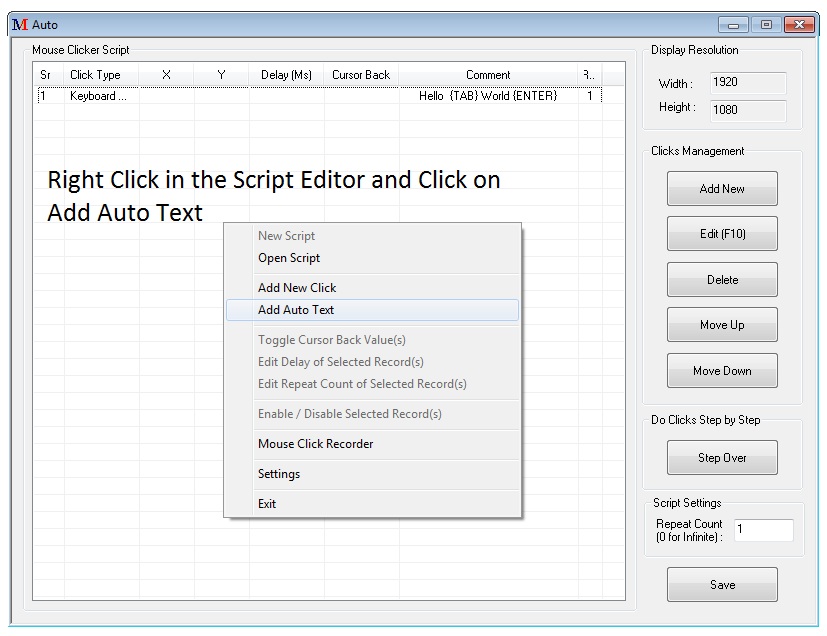Launch the Mouse Click Recorder
This screenshot has width=827, height=636.
tap(316, 443)
